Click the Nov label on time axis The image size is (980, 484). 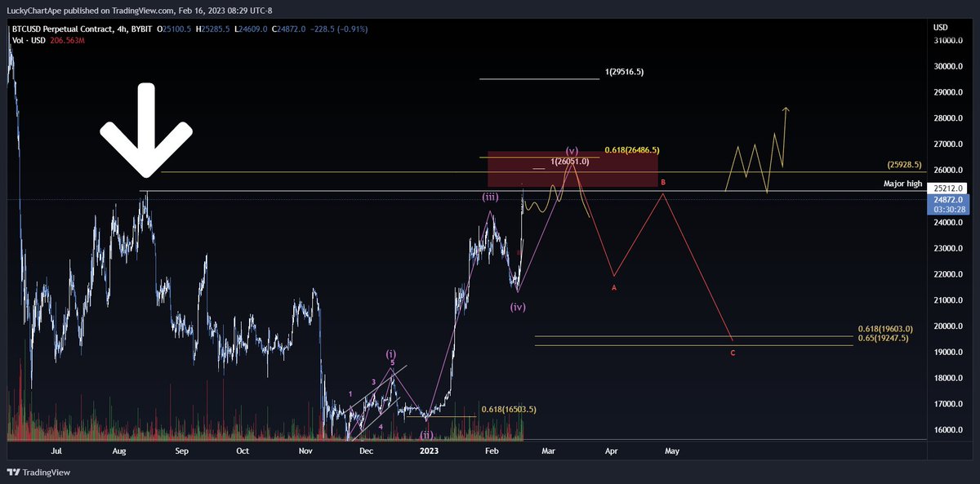(305, 450)
